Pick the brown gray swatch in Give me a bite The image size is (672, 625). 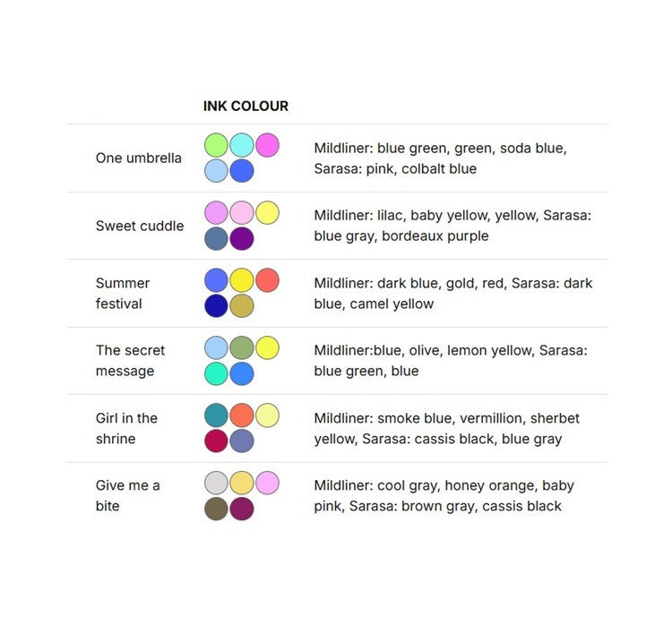point(216,509)
